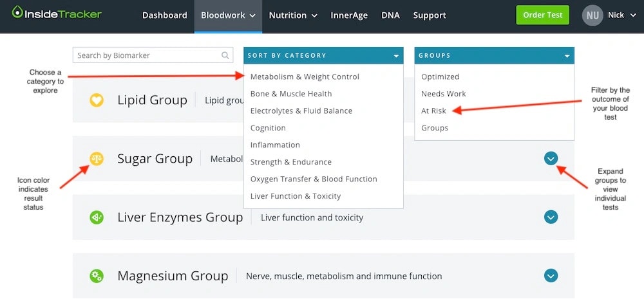Filter by Needs Work results
644x308 pixels.
click(444, 94)
